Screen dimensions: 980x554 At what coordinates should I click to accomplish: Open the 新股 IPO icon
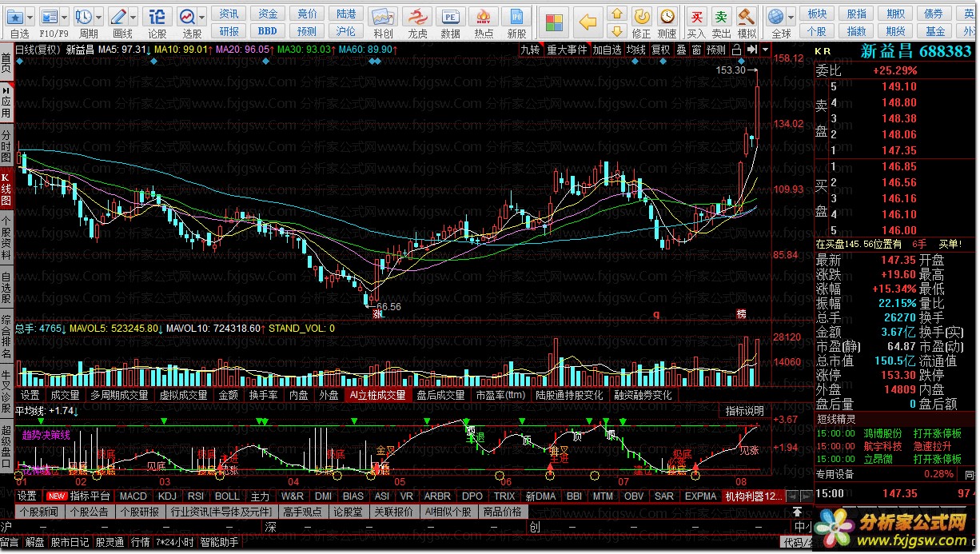coord(517,18)
